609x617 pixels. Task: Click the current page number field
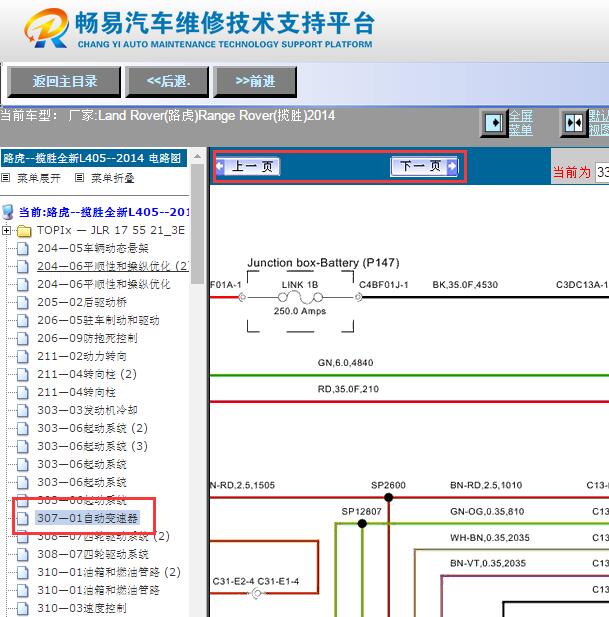click(x=602, y=172)
